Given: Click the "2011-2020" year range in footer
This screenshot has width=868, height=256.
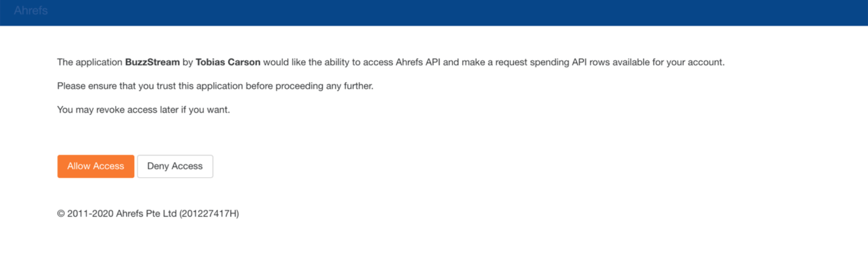Looking at the screenshot, I should 90,213.
